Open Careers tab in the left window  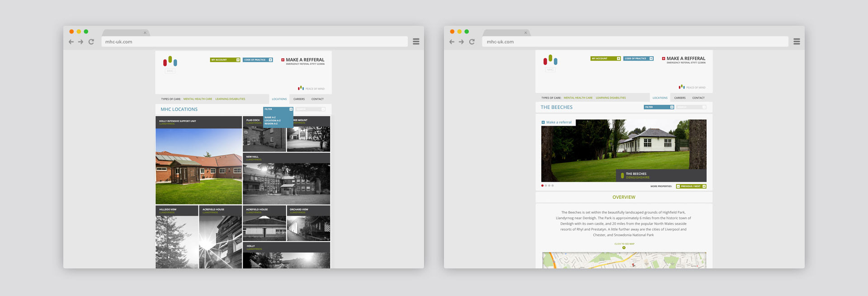pyautogui.click(x=299, y=99)
